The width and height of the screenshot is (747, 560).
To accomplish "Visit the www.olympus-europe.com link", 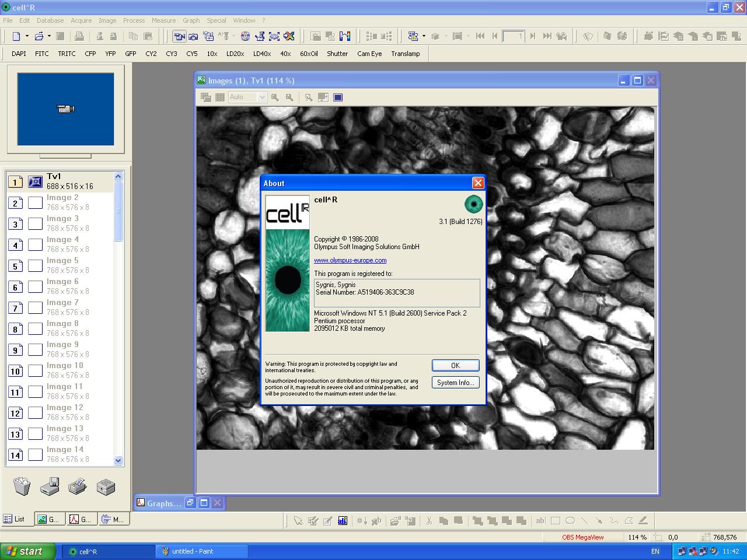I will [350, 260].
